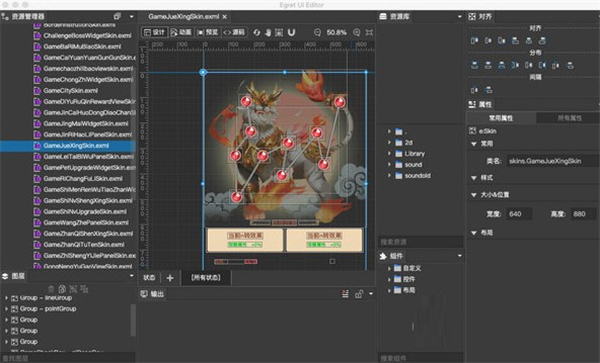Viewport: 600px width, 363px height.
Task: Add a new state with plus button
Action: coord(170,278)
